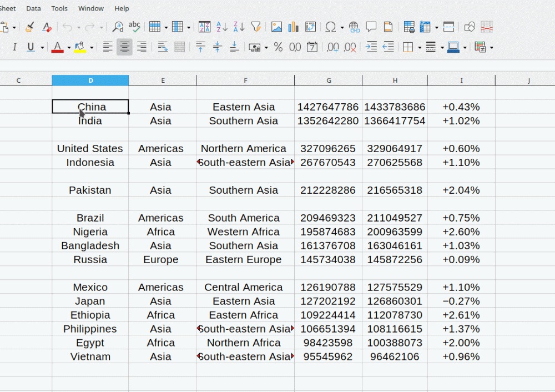Decrease indent icon
The image size is (555, 392).
point(388,47)
